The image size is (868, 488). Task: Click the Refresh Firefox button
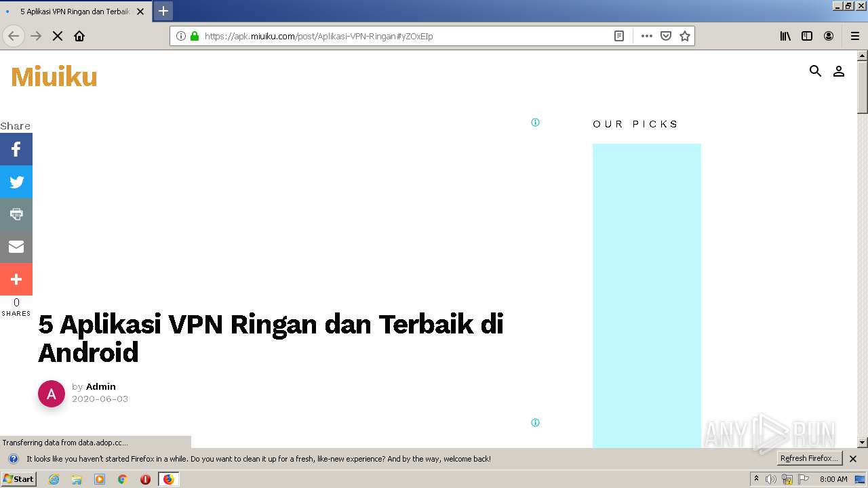tap(810, 458)
